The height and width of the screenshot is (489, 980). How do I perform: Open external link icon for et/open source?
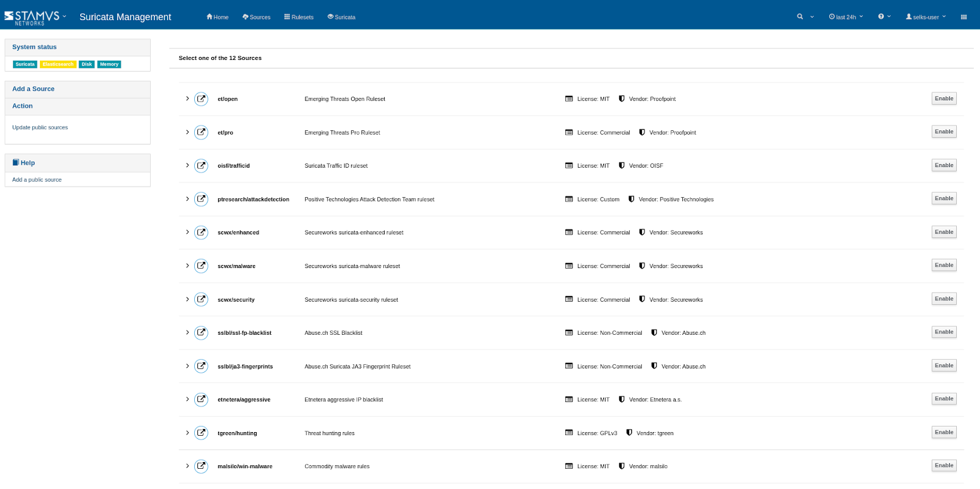tap(201, 99)
